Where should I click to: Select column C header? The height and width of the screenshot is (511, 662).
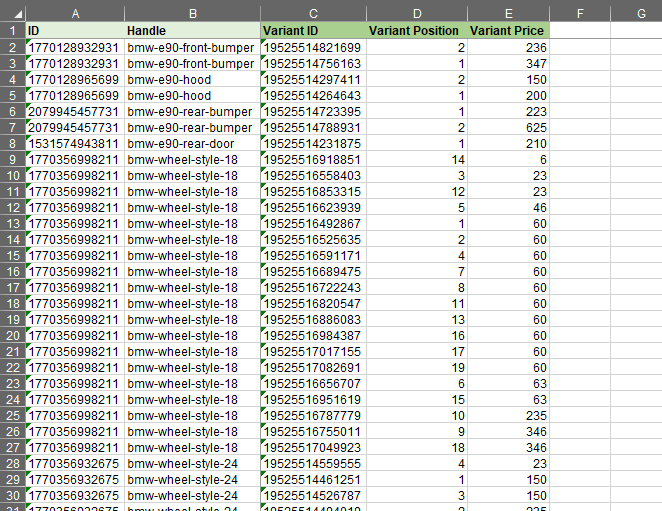pos(313,14)
